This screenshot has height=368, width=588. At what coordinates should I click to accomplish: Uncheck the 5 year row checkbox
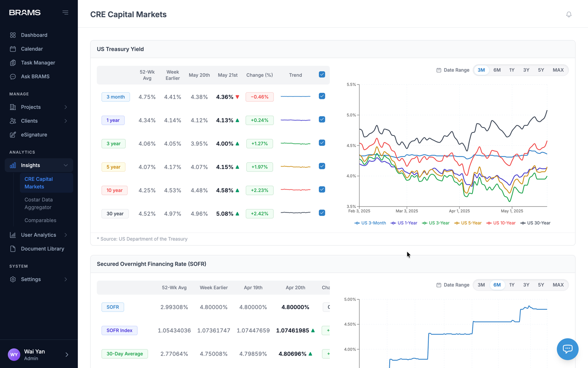point(322,166)
